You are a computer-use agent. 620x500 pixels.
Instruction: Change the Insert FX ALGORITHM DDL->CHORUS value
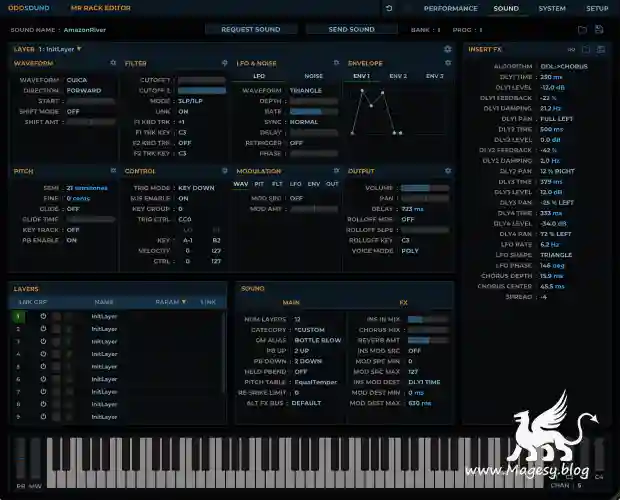click(x=564, y=66)
